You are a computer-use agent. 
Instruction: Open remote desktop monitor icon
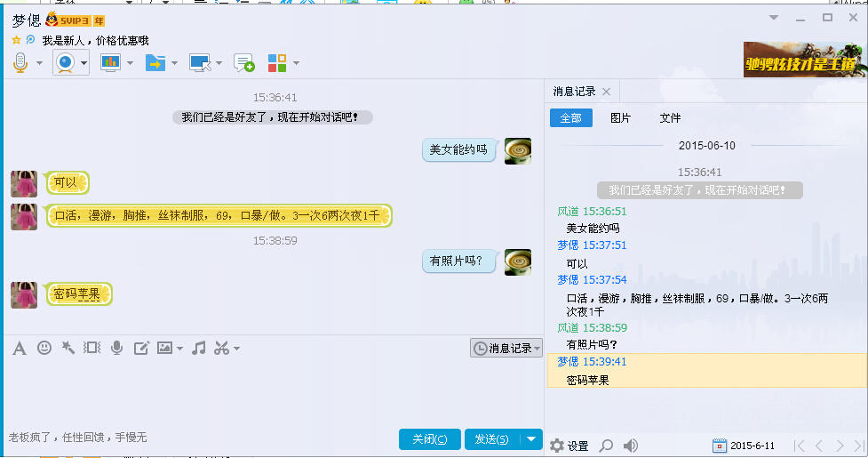pos(200,62)
